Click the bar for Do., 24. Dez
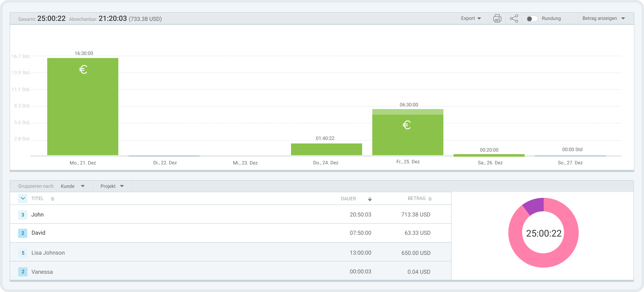Viewport: 644px width, 292px height. point(327,149)
